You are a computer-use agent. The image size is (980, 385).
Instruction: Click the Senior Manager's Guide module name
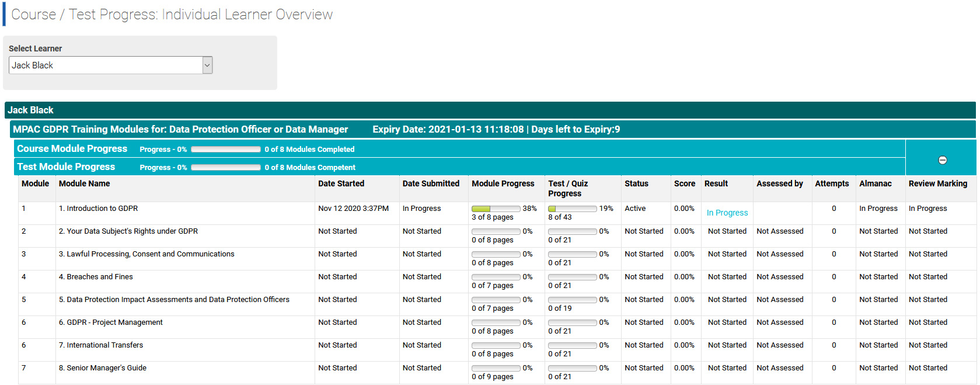(106, 368)
